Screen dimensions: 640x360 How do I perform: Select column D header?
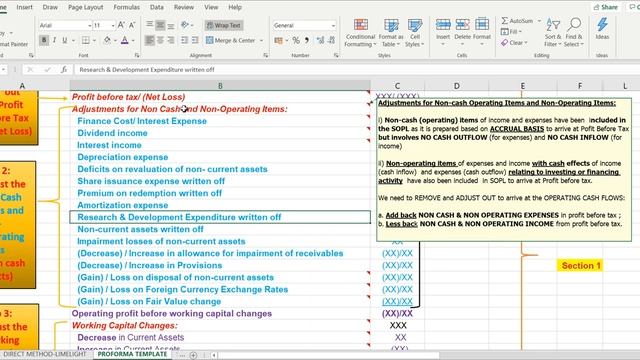(x=456, y=86)
